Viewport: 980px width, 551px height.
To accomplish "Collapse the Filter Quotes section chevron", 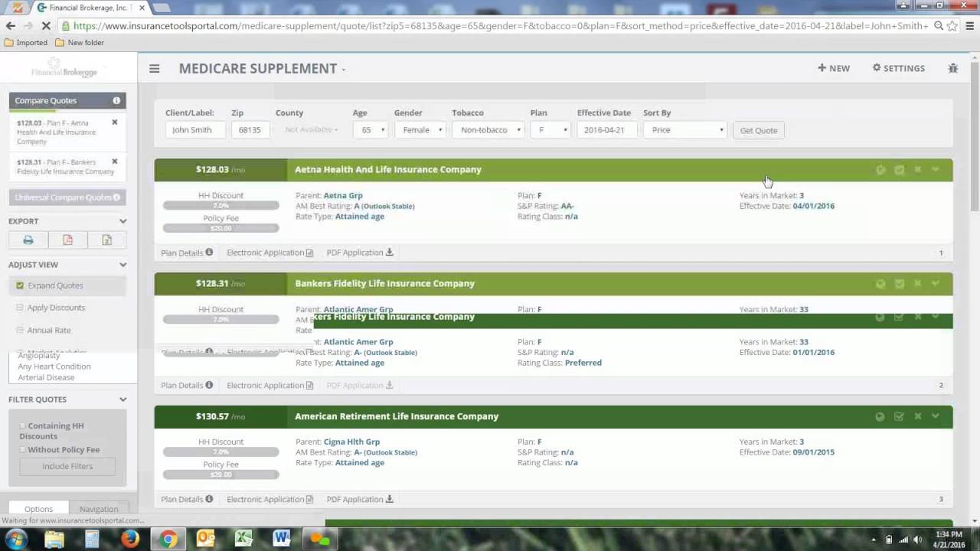I will pos(122,399).
